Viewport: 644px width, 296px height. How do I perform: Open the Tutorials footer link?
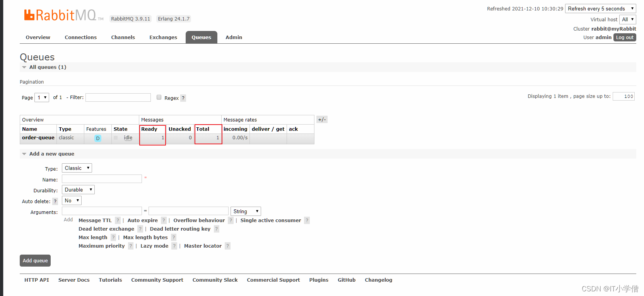pos(110,280)
